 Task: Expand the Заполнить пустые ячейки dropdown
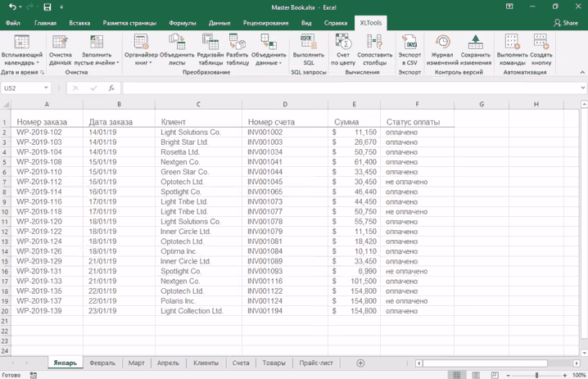pos(117,63)
